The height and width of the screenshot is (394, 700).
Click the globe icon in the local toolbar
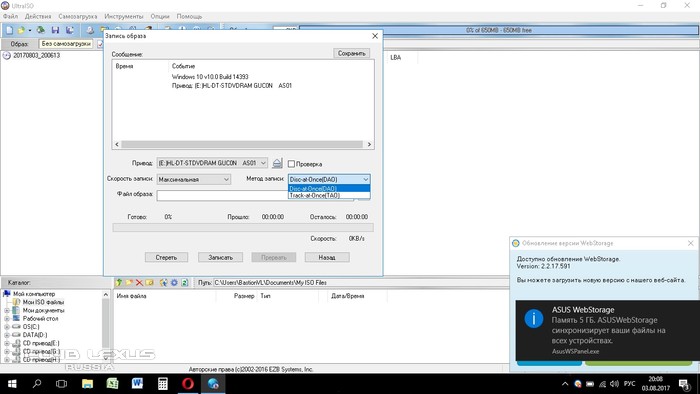click(x=163, y=282)
